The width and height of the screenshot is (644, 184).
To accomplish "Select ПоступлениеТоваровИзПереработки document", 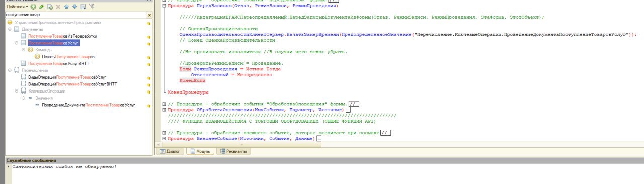I will pos(62,37).
